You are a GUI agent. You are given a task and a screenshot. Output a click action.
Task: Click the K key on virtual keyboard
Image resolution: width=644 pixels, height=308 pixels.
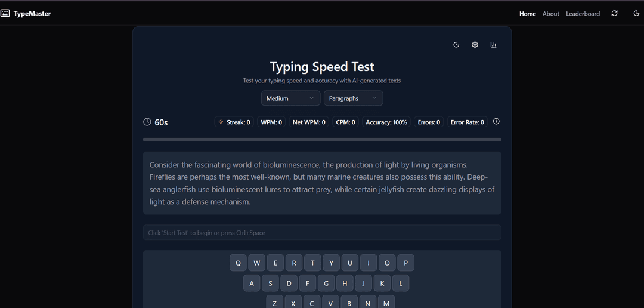(x=382, y=283)
